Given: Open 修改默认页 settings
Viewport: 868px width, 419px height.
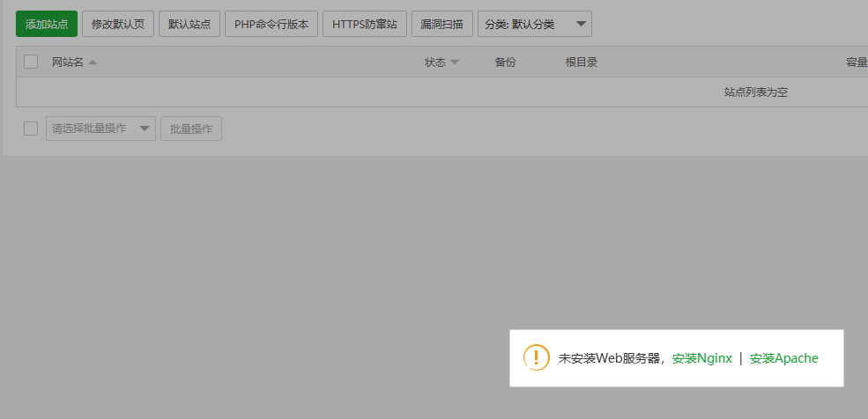Looking at the screenshot, I should pyautogui.click(x=118, y=24).
